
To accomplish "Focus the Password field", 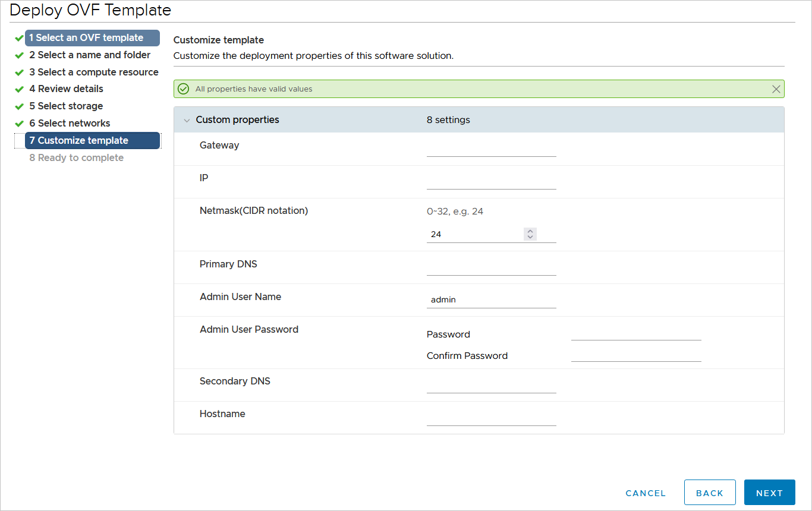I will pyautogui.click(x=636, y=333).
